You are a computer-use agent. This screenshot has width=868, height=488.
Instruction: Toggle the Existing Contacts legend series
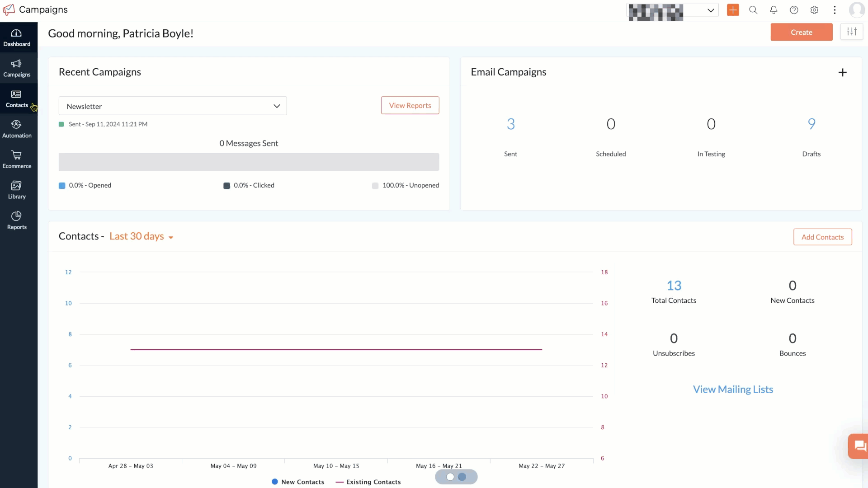click(368, 482)
